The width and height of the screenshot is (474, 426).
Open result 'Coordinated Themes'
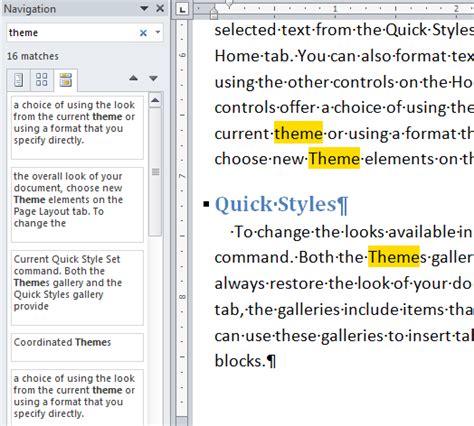click(x=77, y=347)
